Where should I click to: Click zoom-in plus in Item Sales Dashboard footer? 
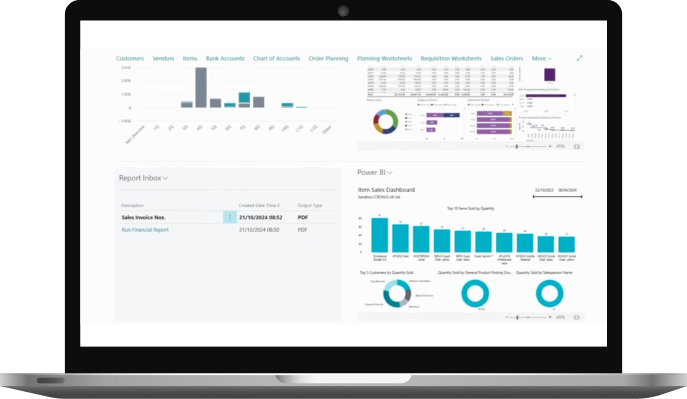(x=550, y=317)
